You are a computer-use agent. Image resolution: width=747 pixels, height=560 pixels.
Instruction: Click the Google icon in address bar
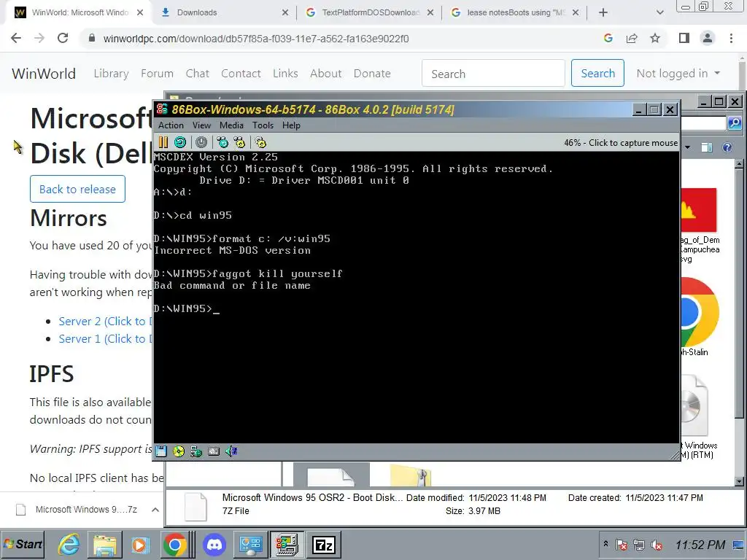(608, 38)
